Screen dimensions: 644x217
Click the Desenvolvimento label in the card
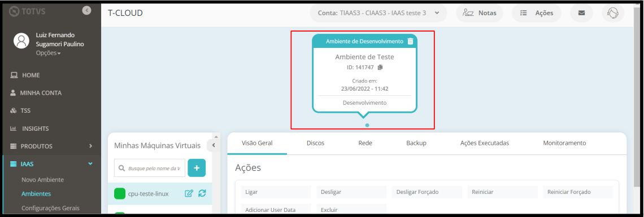click(x=365, y=103)
